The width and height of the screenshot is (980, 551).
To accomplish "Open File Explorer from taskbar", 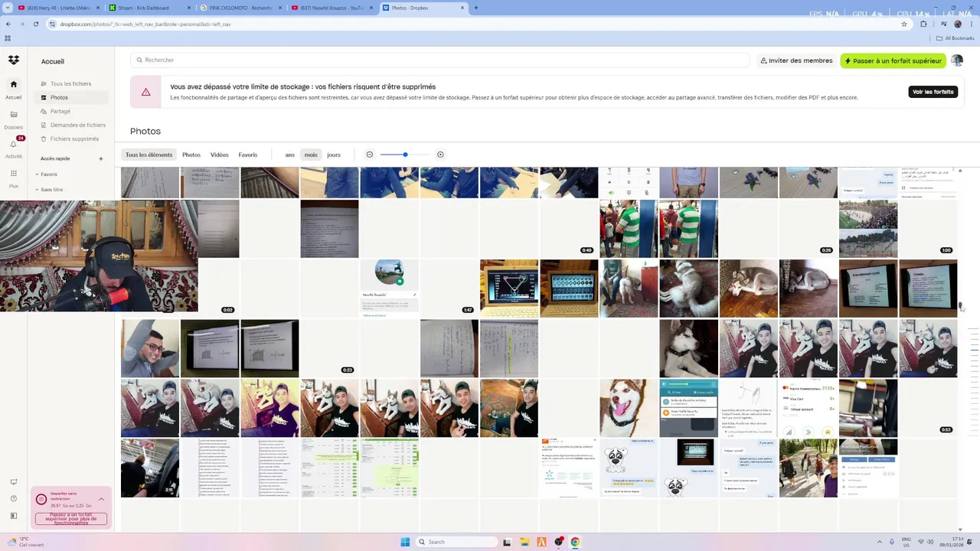I will click(x=524, y=542).
